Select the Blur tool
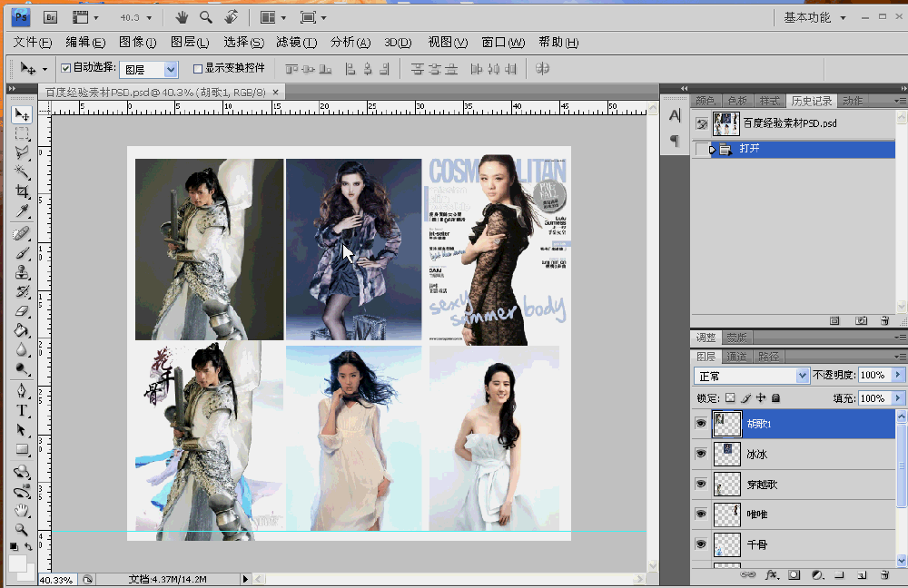Screen dimensions: 908x588 click(x=22, y=349)
